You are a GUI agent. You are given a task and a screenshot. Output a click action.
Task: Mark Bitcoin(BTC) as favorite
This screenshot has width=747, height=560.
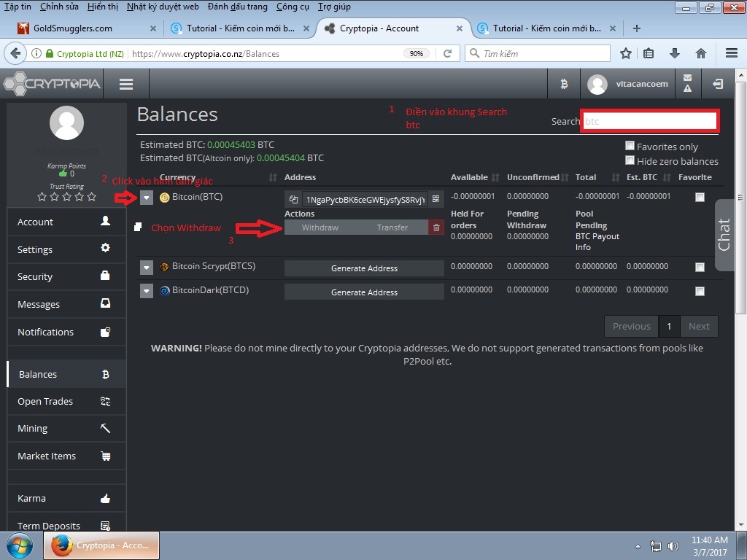click(700, 197)
